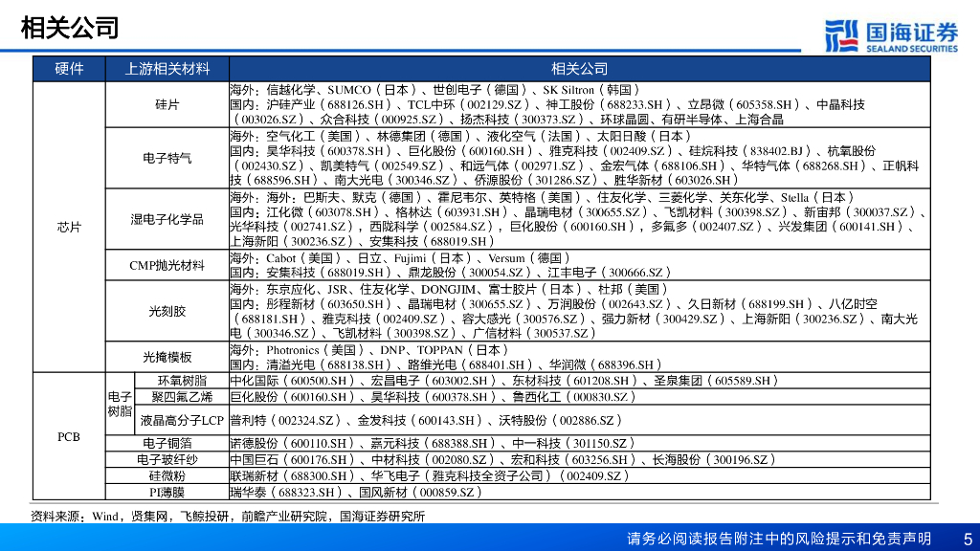Click the line 海外：东京应化、JSR
The height and width of the screenshot is (551, 980).
click(x=450, y=289)
